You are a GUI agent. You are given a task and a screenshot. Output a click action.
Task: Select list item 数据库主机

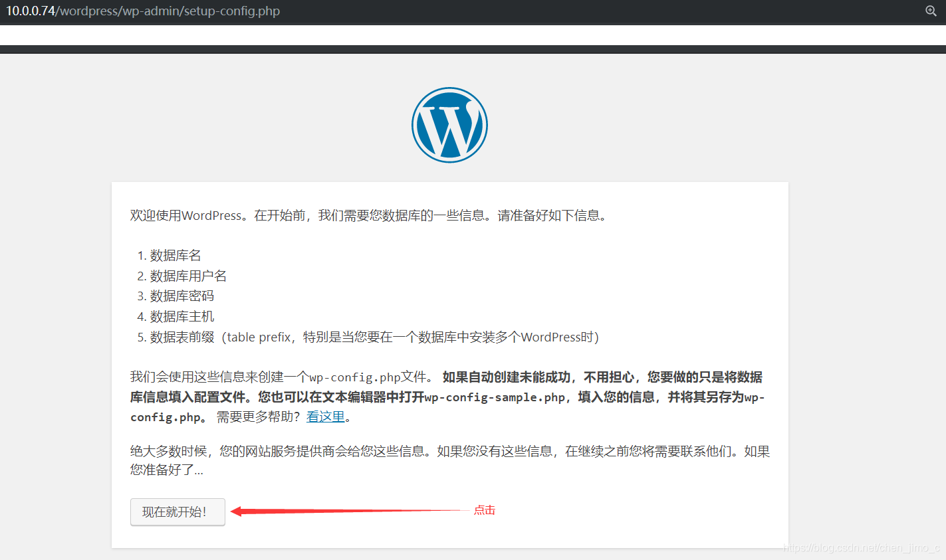coord(182,316)
